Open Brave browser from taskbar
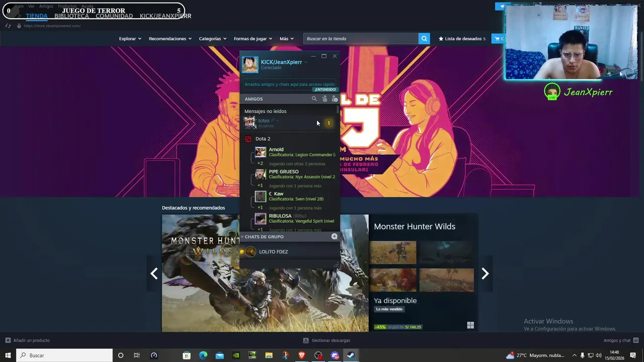The image size is (644, 362). tap(302, 355)
